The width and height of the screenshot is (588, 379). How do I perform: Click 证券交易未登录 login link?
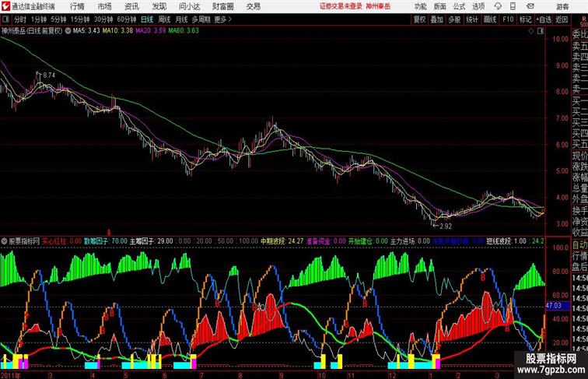[341, 6]
